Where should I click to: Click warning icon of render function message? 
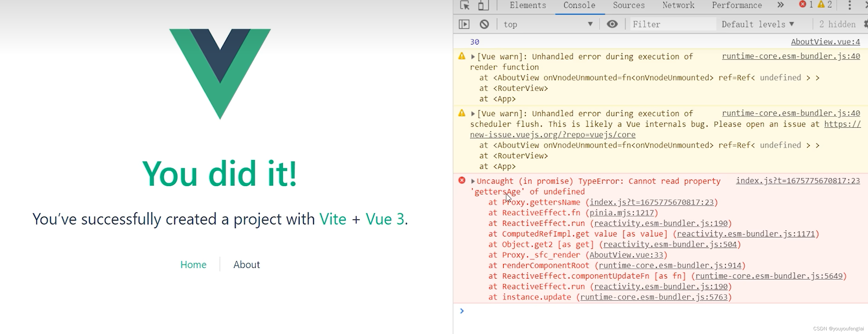(462, 56)
